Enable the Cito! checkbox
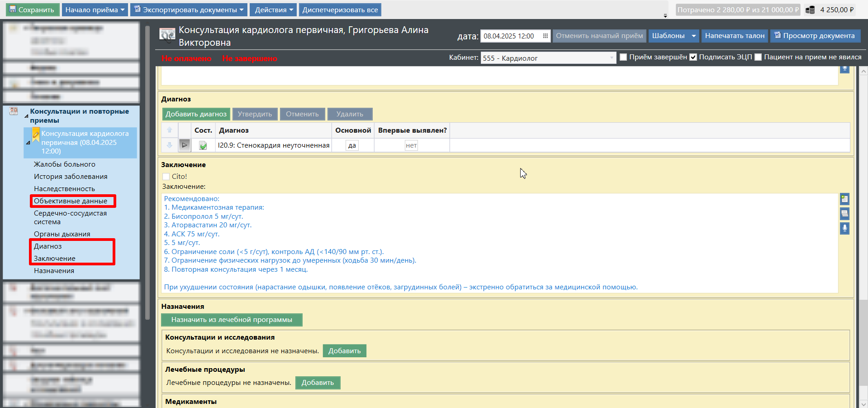The height and width of the screenshot is (408, 868). coord(166,177)
